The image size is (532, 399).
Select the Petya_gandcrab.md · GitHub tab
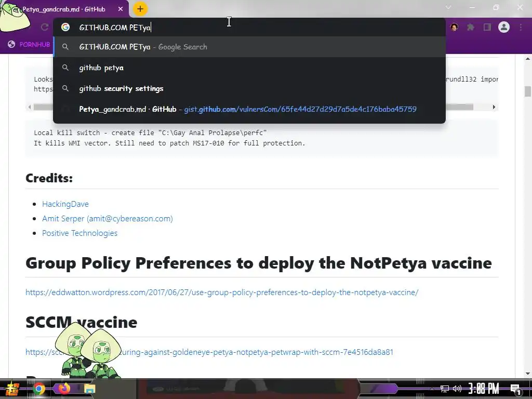pyautogui.click(x=64, y=9)
